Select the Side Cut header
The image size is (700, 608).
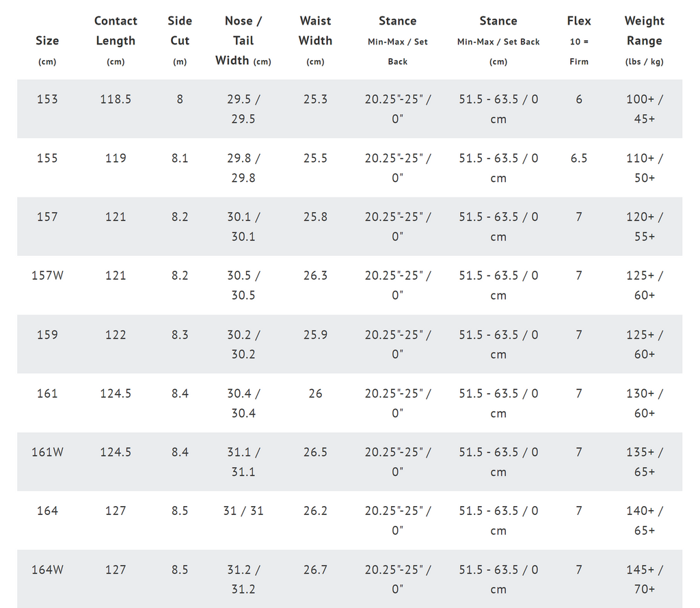180,40
